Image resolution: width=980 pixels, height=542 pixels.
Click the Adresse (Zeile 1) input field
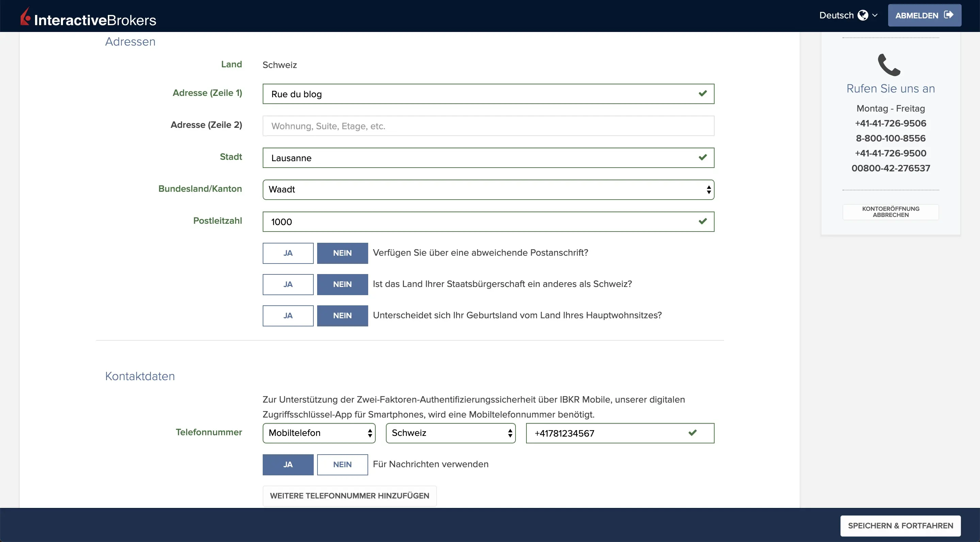[488, 94]
